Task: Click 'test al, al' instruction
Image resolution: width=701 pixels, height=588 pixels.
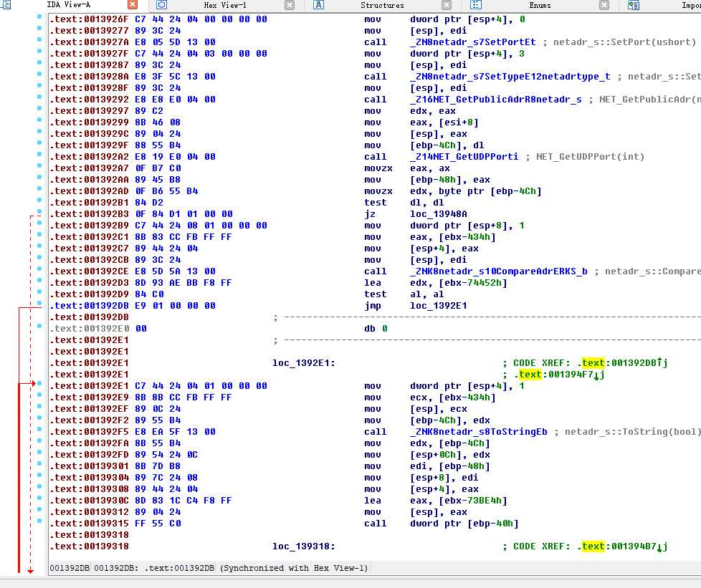Action: coord(404,294)
